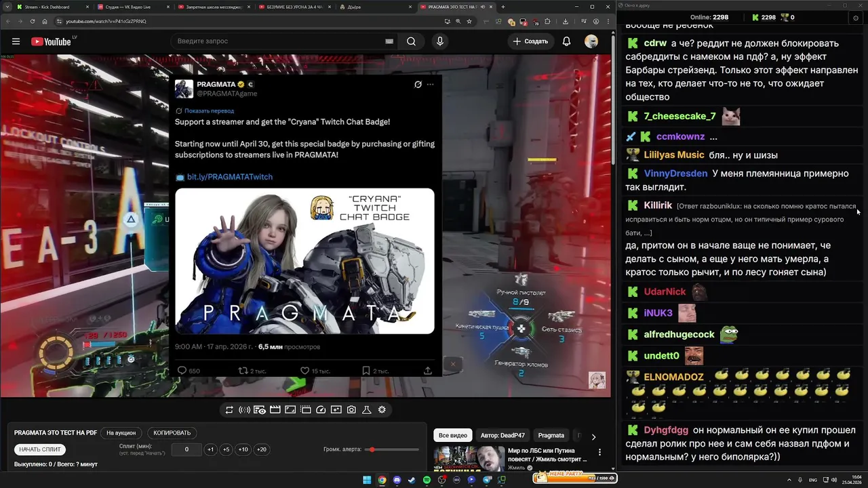Screen dimensions: 868x488
Task: Like the tweet with the heart icon
Action: [304, 371]
